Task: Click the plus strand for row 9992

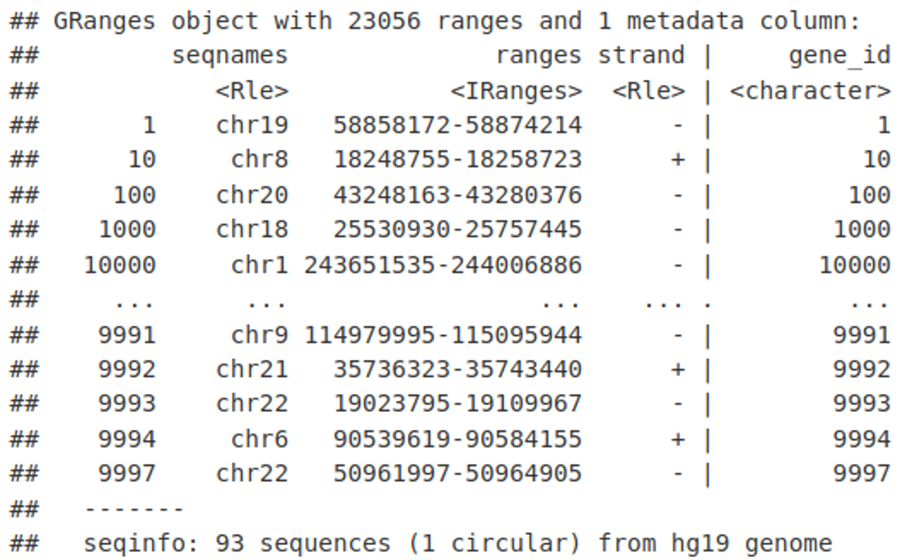Action: pyautogui.click(x=678, y=370)
